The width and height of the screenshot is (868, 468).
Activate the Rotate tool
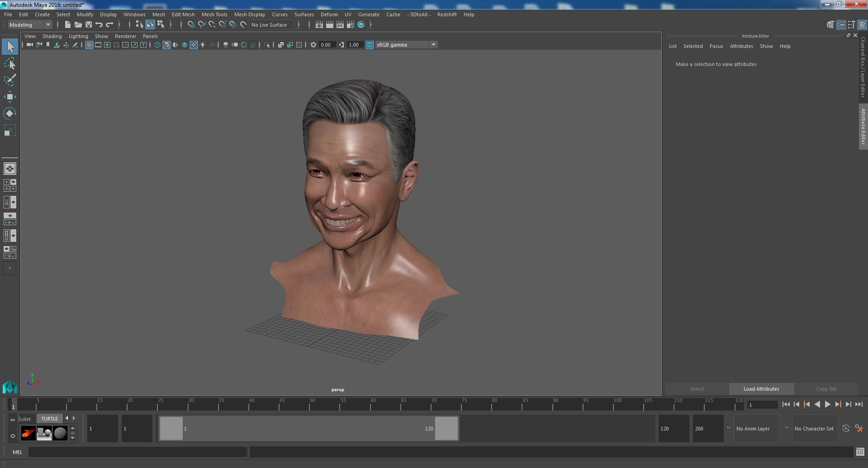(10, 113)
